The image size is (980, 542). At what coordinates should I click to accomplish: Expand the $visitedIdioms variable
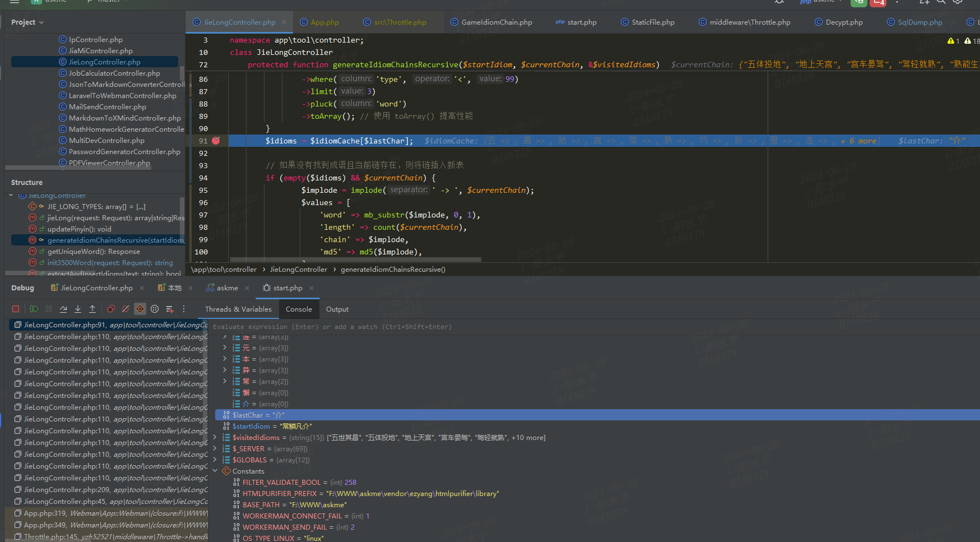215,438
